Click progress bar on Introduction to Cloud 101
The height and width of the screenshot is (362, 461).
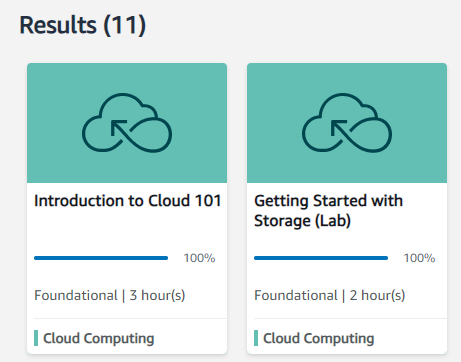coord(101,258)
